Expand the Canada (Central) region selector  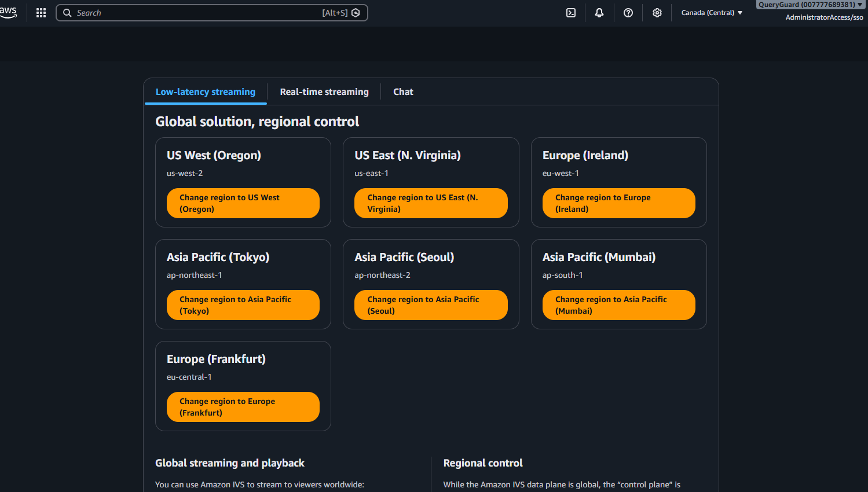tap(712, 13)
